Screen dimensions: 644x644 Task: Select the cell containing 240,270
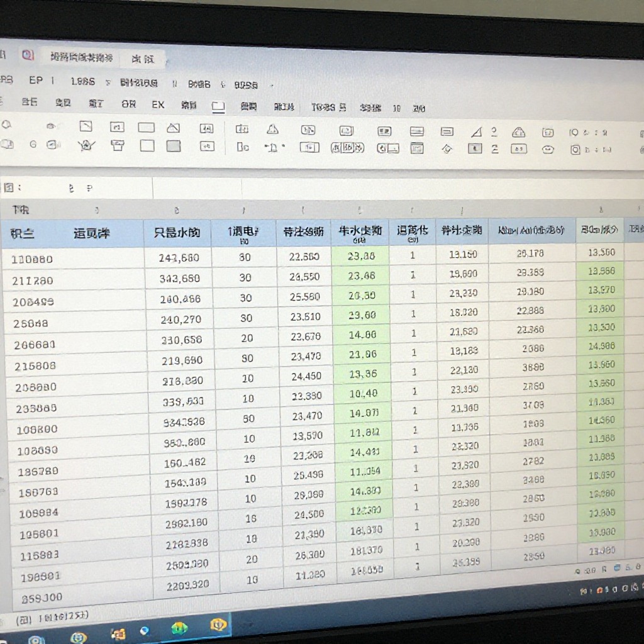180,319
